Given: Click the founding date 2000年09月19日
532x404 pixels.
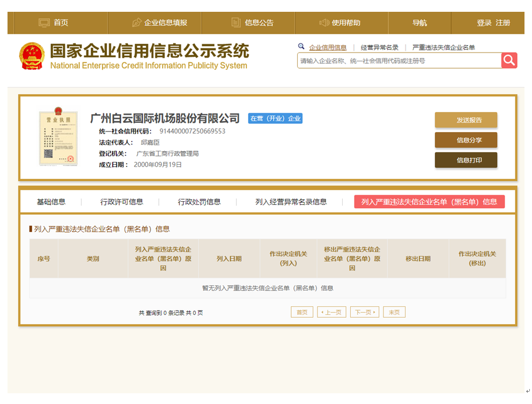Looking at the screenshot, I should coord(158,165).
